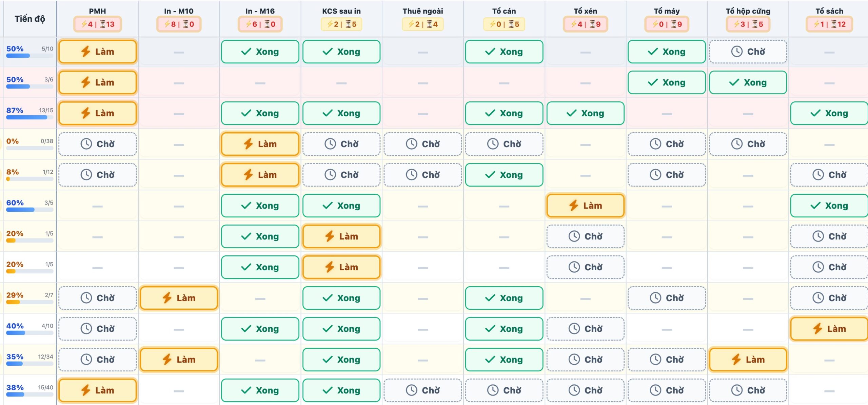868x405 pixels.
Task: Click checkmark icon in In - M16 Xong, row 13/15
Action: [x=246, y=113]
